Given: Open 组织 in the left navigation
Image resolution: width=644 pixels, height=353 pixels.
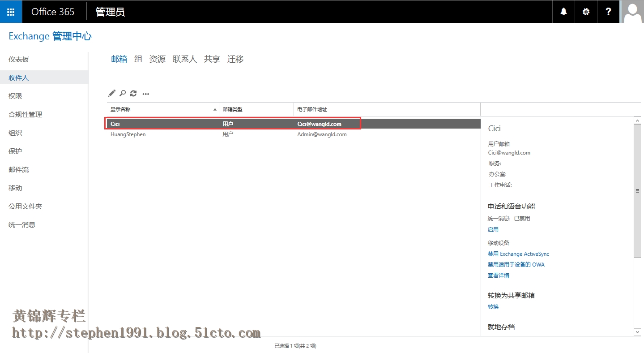Looking at the screenshot, I should 15,133.
